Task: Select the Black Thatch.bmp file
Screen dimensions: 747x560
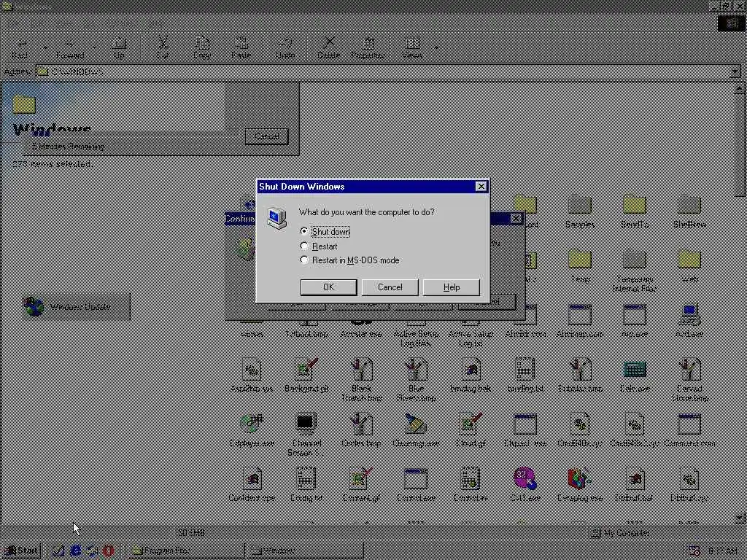Action: [362, 380]
